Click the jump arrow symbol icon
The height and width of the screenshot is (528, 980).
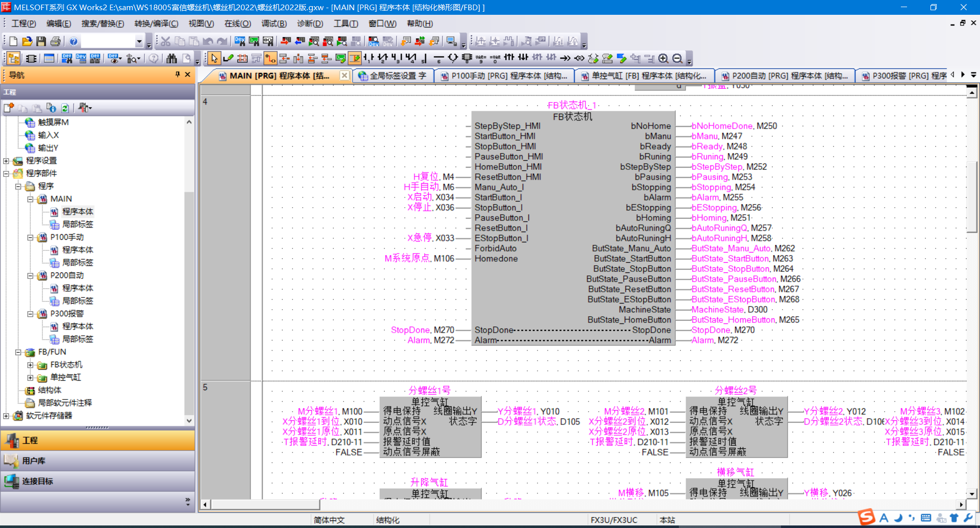(x=565, y=59)
